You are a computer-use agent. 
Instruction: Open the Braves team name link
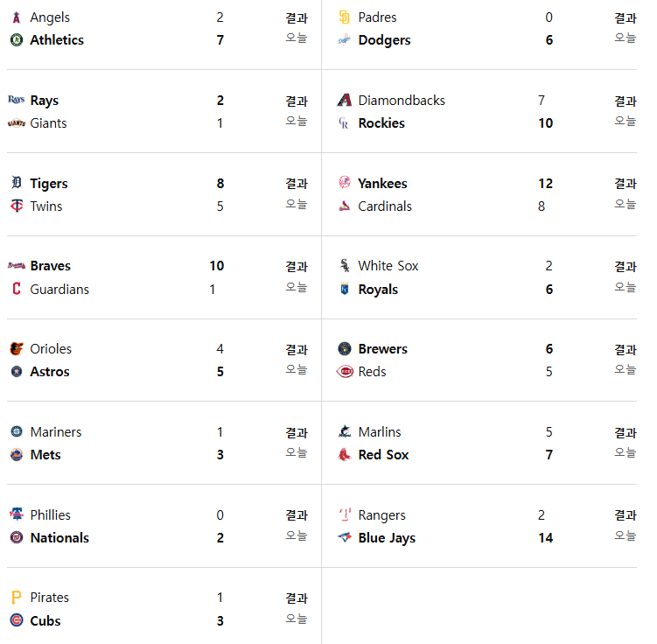50,266
